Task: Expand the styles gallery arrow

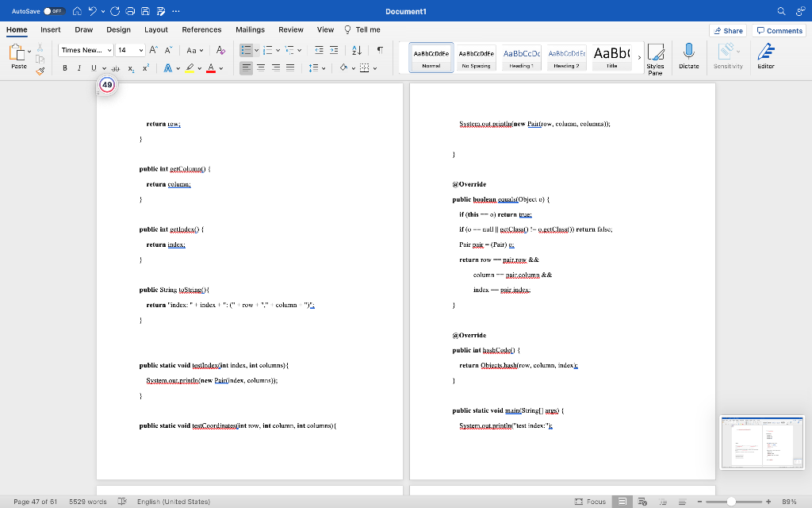Action: [x=639, y=57]
